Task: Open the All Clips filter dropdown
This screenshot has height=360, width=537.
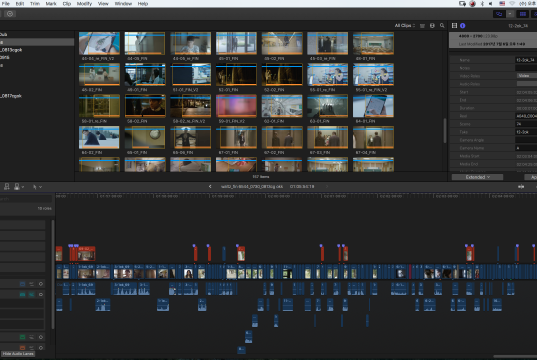Action: tap(405, 26)
